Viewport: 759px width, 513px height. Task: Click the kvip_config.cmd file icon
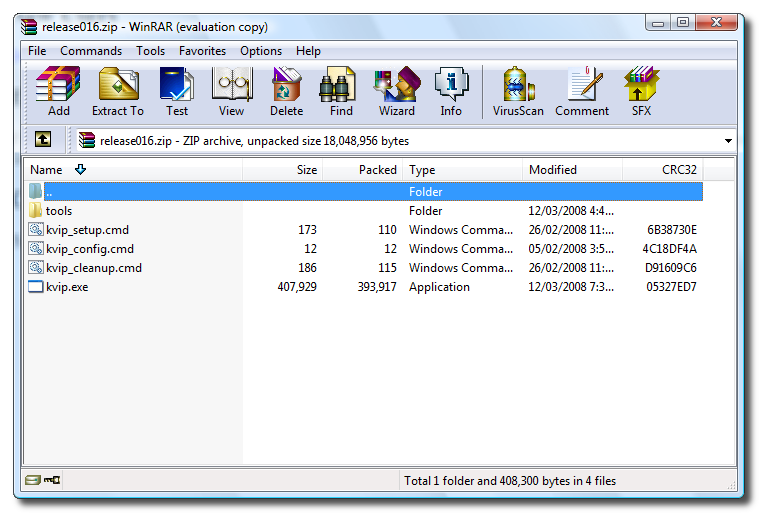click(x=36, y=249)
